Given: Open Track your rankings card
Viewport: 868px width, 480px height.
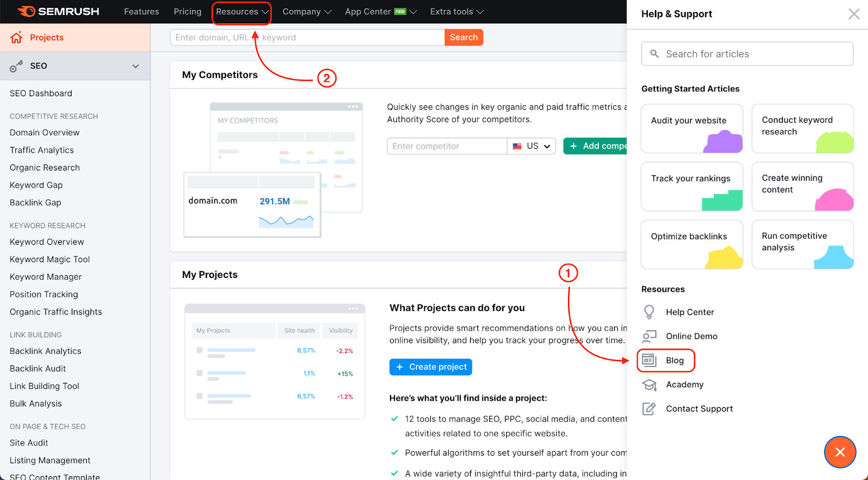Looking at the screenshot, I should coord(692,186).
